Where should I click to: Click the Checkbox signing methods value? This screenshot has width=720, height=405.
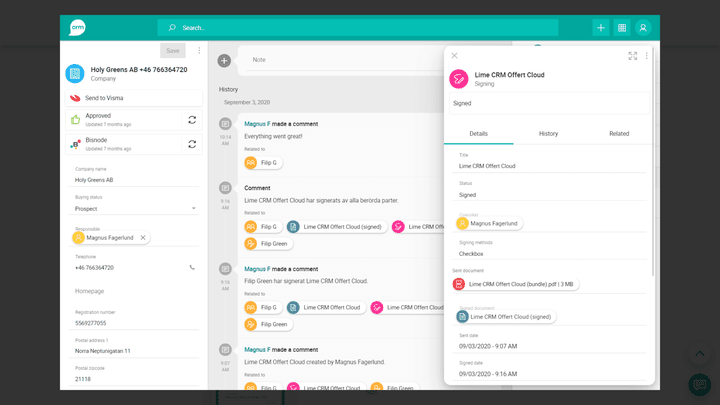(x=471, y=254)
